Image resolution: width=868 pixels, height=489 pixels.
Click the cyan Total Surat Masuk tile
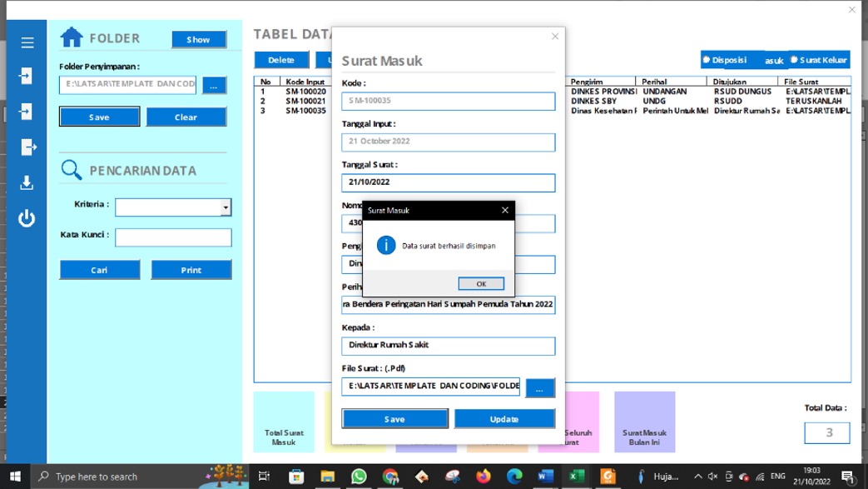click(284, 422)
